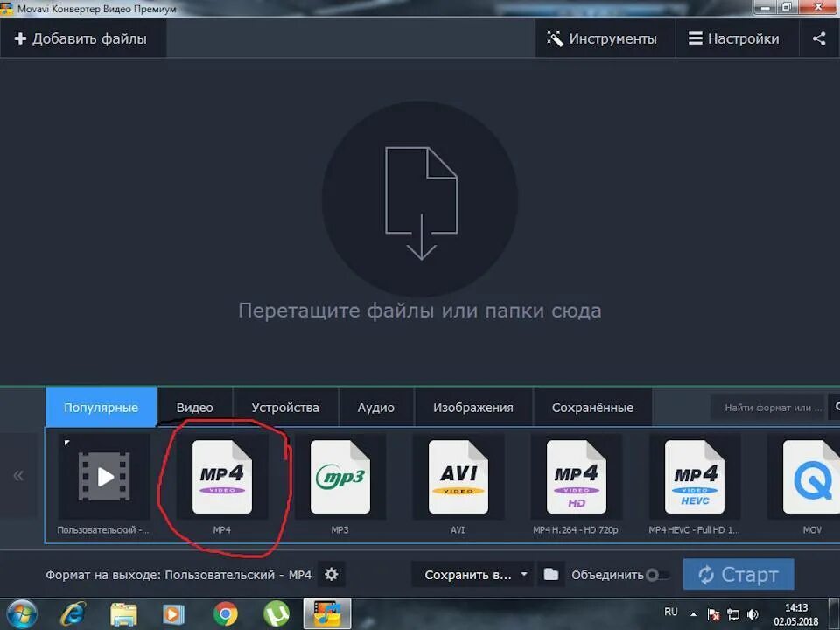Click the output folder icon
840x630 pixels.
click(x=550, y=575)
